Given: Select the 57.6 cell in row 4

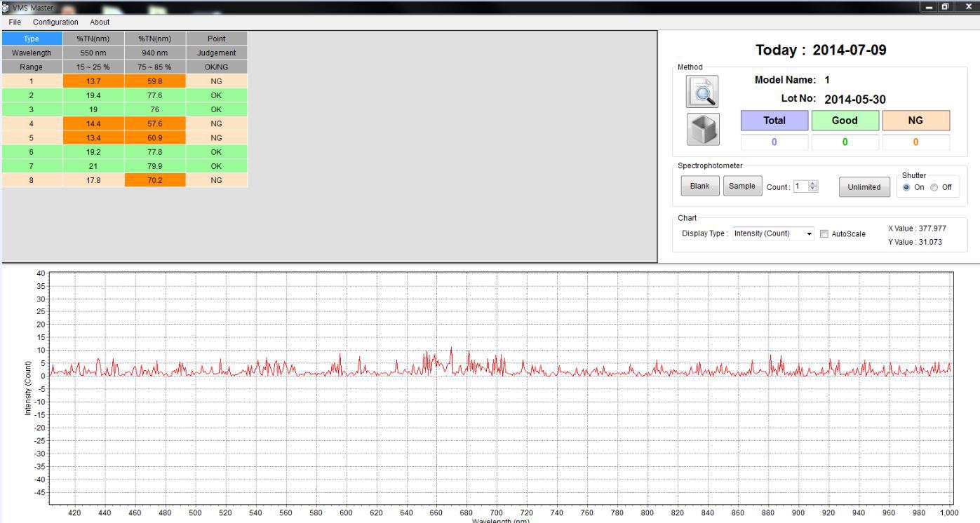Looking at the screenshot, I should pyautogui.click(x=155, y=123).
